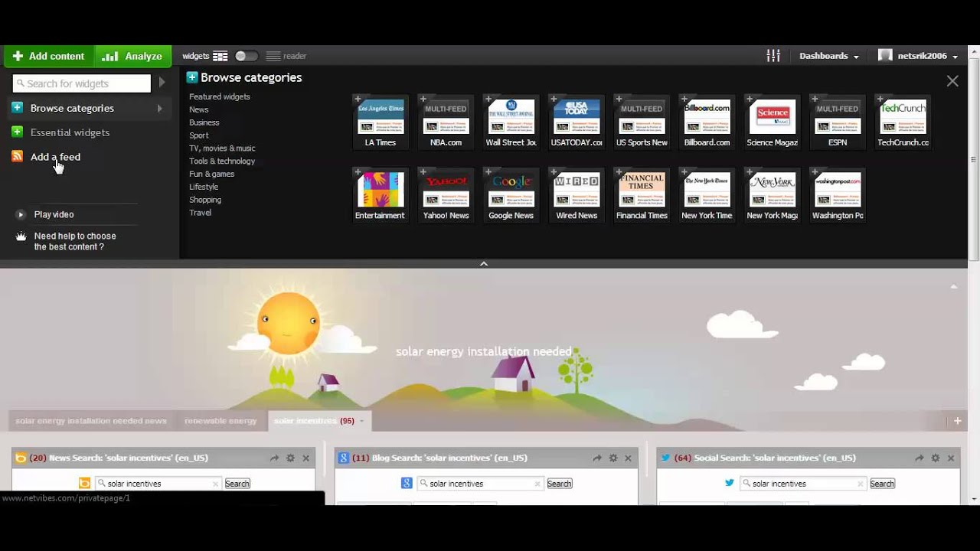Viewport: 980px width, 551px height.
Task: Add the US Sports News widget
Action: click(x=642, y=122)
